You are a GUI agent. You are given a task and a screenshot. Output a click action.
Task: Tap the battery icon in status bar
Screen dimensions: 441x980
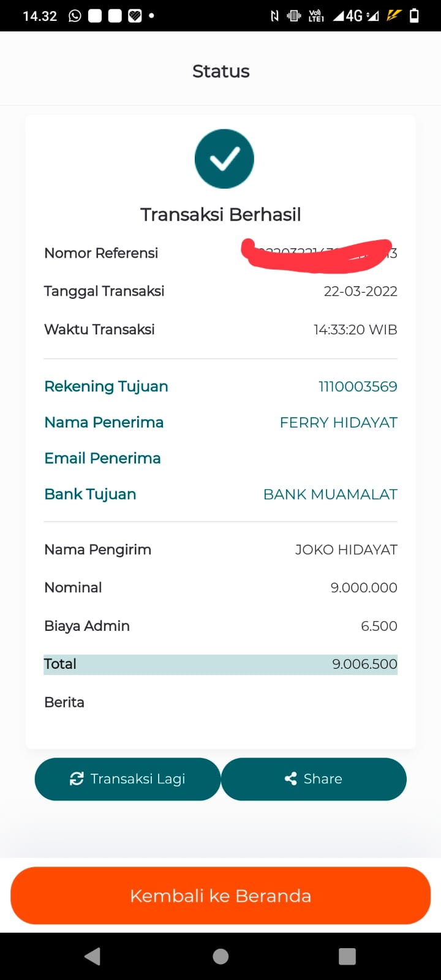pyautogui.click(x=414, y=16)
